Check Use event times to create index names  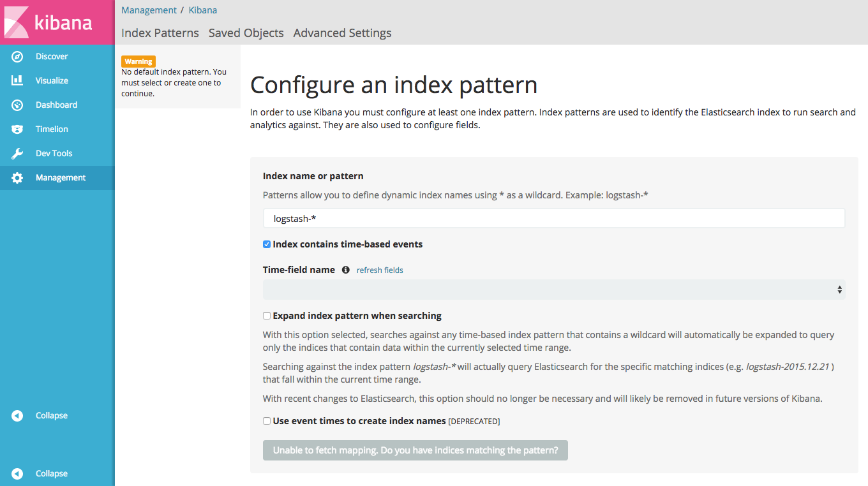point(267,421)
